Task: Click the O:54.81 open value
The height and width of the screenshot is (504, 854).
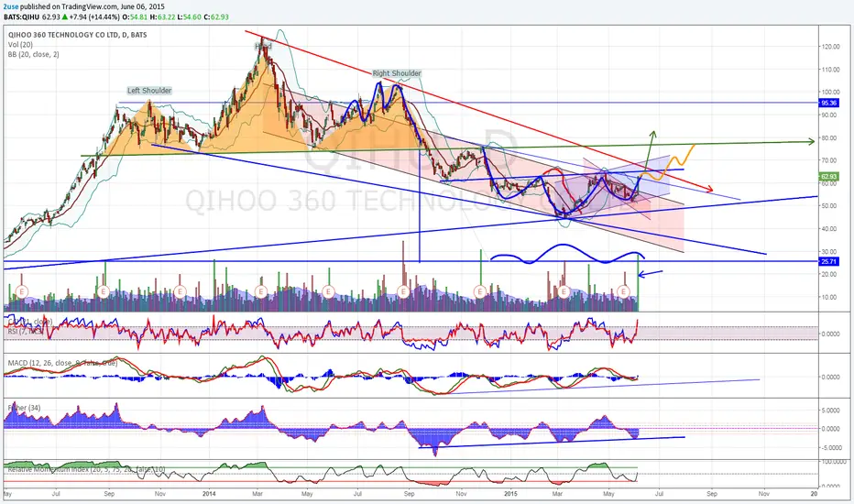Action: [x=135, y=16]
